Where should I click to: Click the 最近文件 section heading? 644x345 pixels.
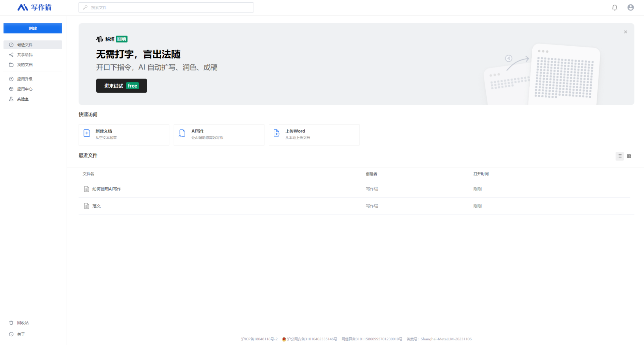[88, 155]
